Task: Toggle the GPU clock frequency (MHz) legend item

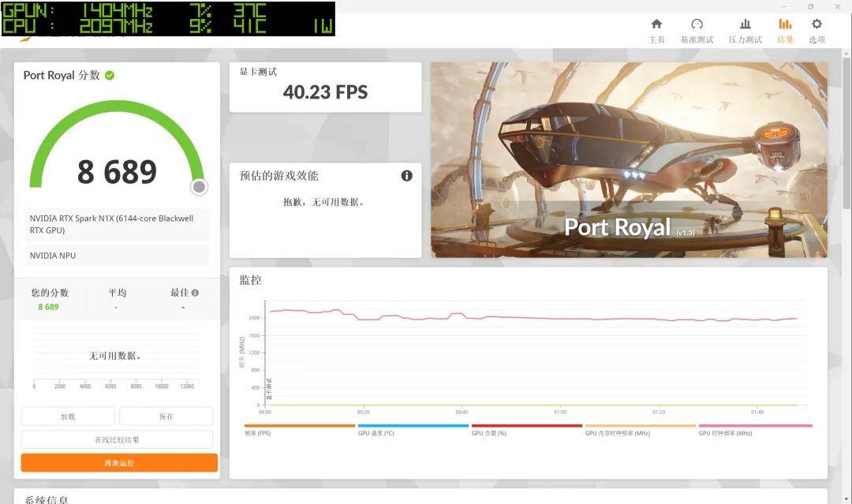Action: 755,430
